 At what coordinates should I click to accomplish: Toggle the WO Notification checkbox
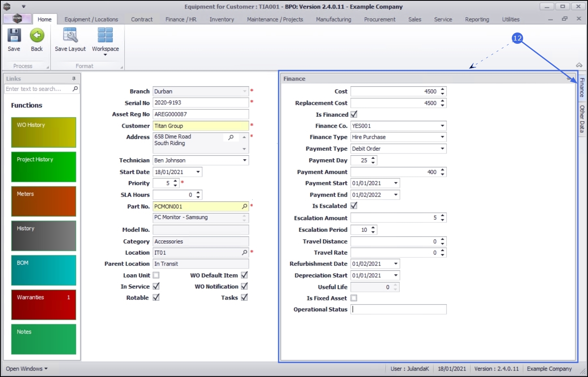pos(245,286)
